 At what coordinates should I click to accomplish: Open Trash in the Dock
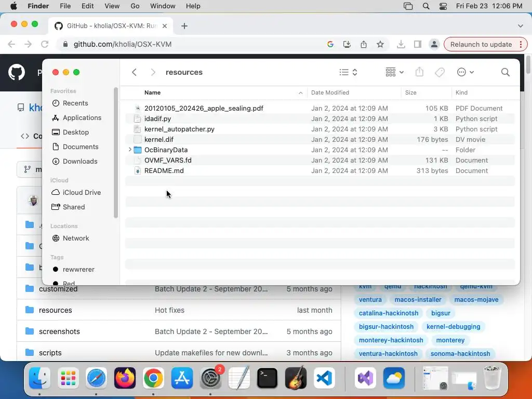click(x=491, y=377)
